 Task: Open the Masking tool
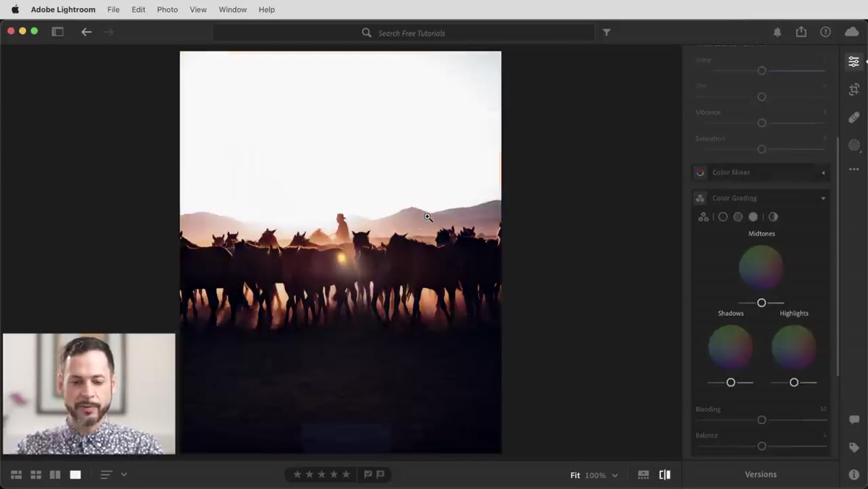point(854,145)
